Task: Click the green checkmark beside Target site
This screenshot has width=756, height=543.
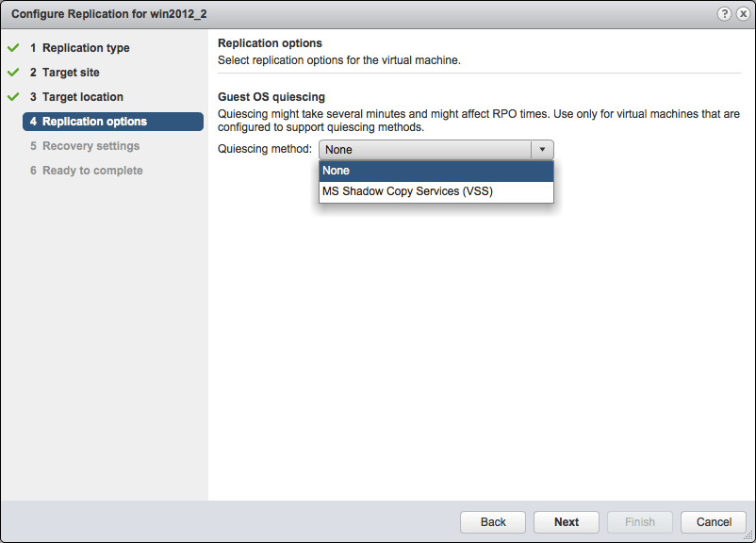Action: click(13, 72)
